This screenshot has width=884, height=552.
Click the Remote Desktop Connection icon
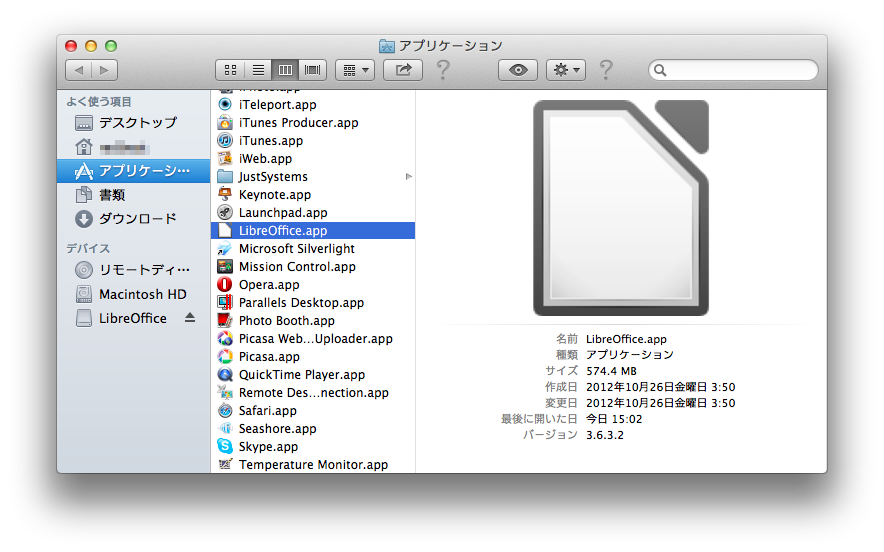click(x=225, y=392)
